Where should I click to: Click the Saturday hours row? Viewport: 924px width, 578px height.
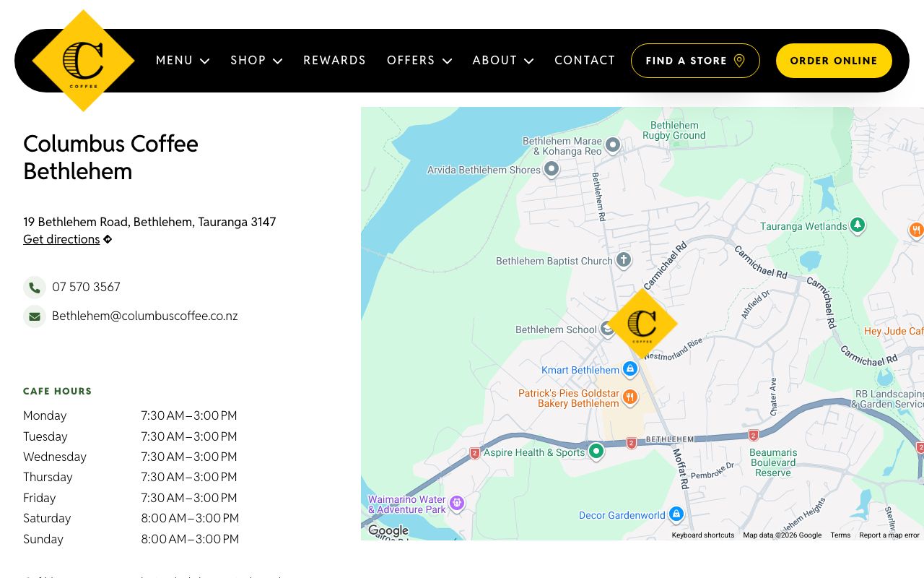tap(131, 518)
